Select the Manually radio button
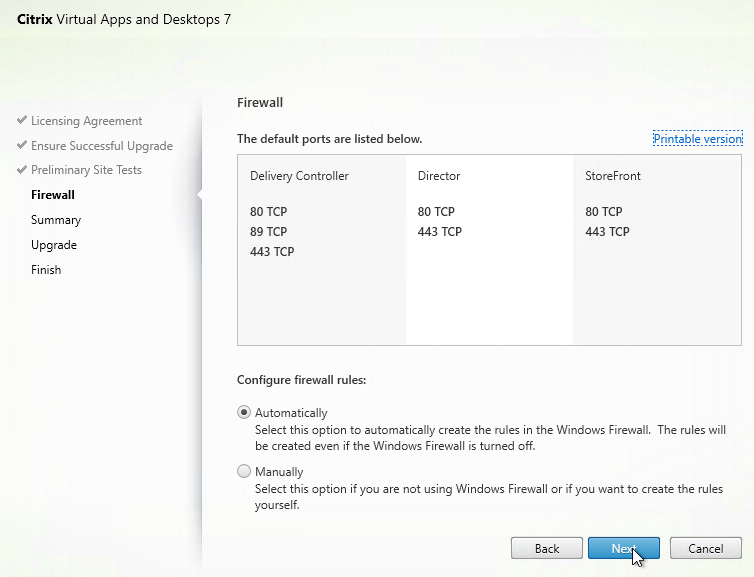This screenshot has height=577, width=754. [244, 471]
